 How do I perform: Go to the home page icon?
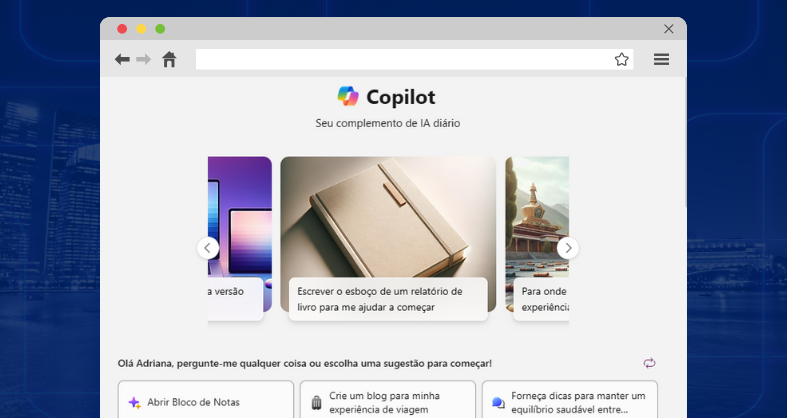(x=169, y=59)
